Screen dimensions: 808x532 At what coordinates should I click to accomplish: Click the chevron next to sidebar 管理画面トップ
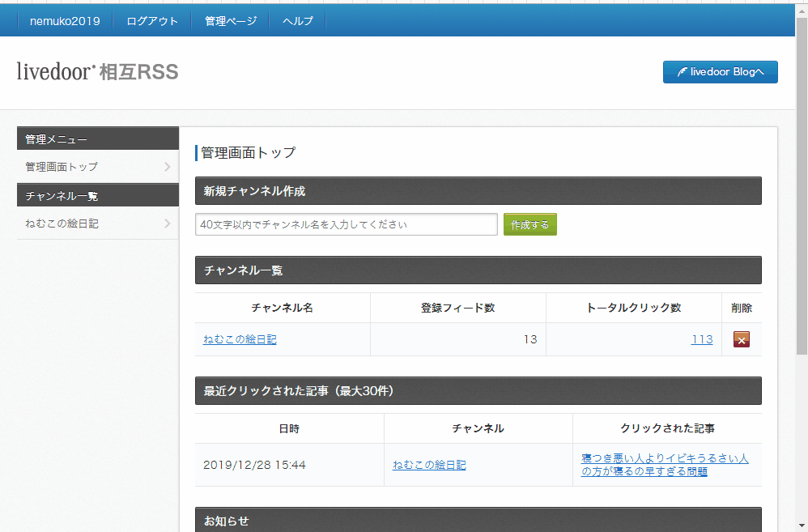tap(167, 167)
